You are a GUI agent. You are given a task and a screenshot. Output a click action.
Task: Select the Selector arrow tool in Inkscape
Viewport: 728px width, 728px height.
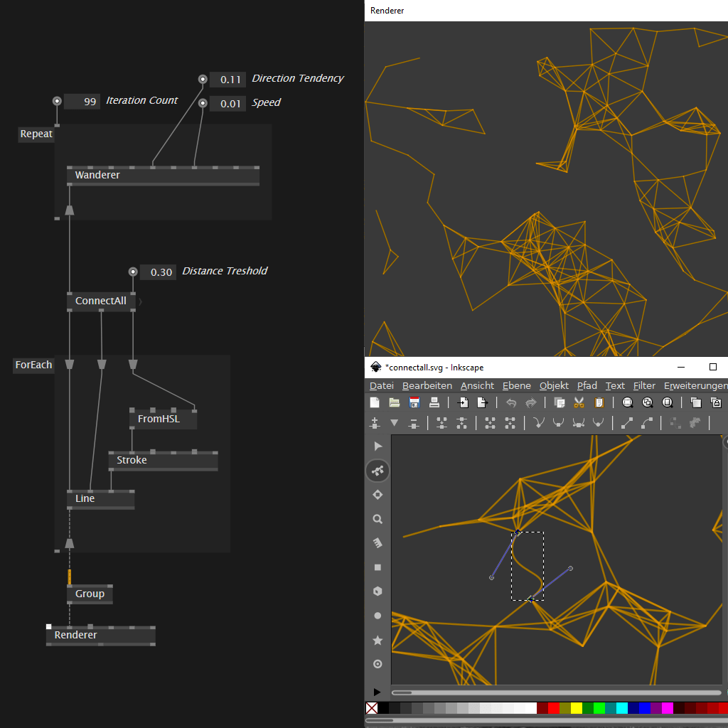pyautogui.click(x=378, y=446)
